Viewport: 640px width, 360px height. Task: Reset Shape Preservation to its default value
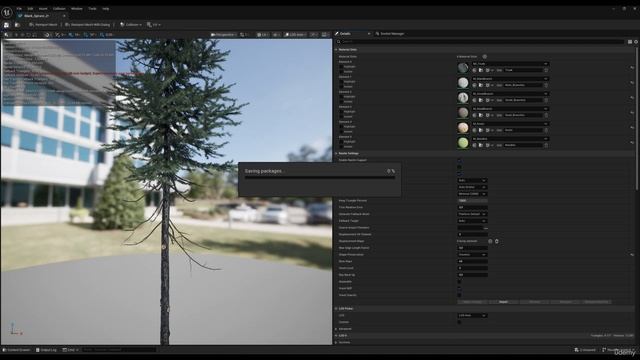(632, 255)
